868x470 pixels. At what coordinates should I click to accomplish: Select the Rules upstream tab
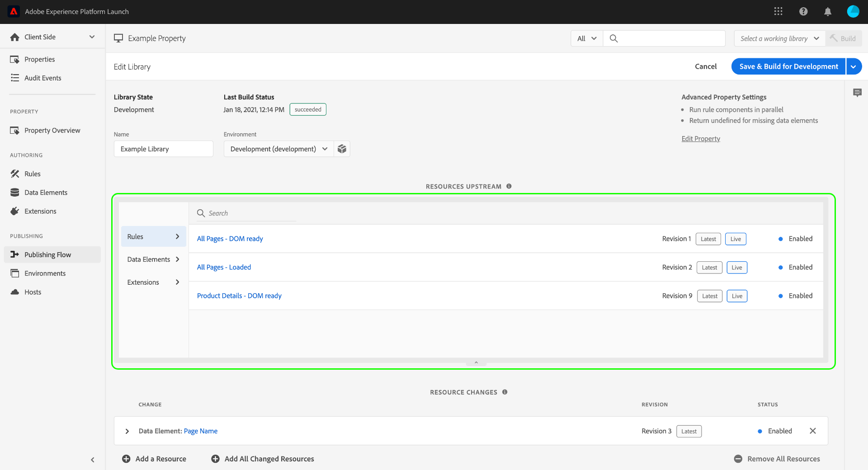click(154, 236)
